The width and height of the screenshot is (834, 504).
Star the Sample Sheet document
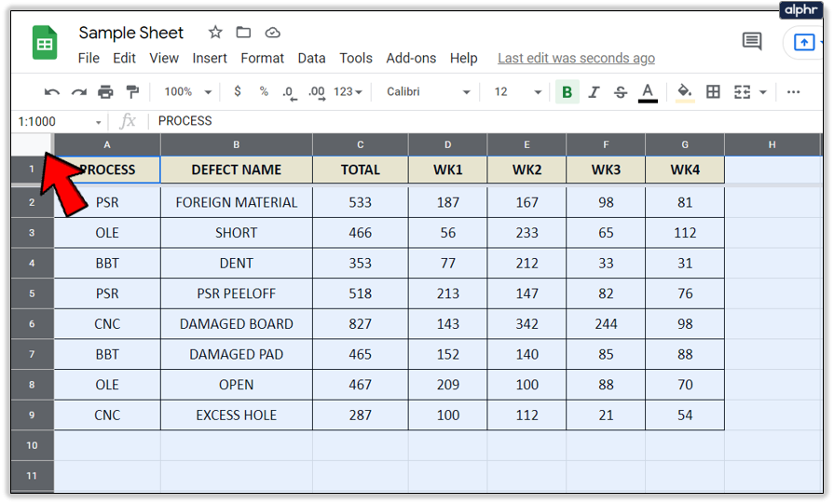point(215,33)
